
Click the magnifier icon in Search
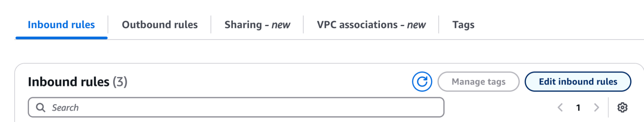pos(41,107)
